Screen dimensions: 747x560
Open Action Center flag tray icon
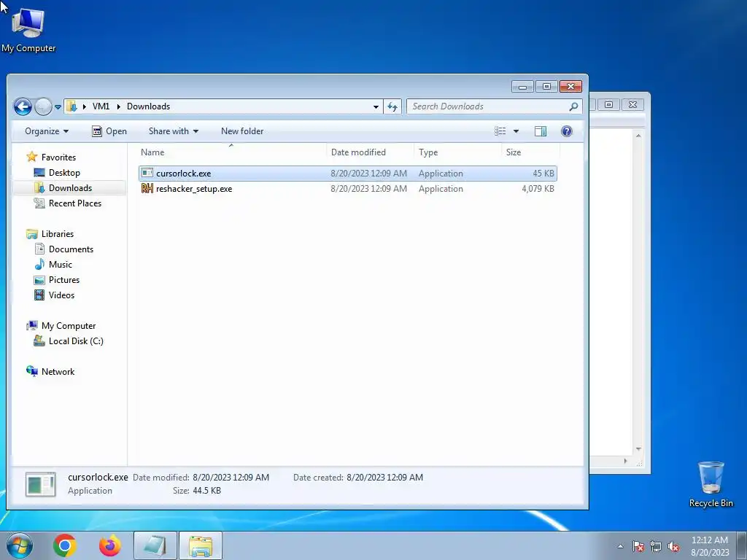click(x=638, y=546)
